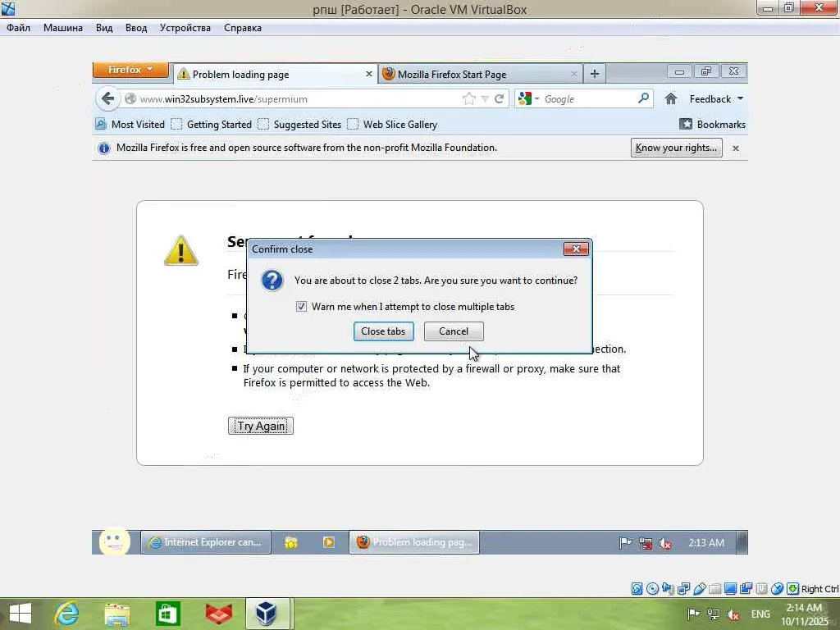Screen dimensions: 840x630
Task: Click VirtualBox keyboard capture arrow icon
Action: coord(792,589)
